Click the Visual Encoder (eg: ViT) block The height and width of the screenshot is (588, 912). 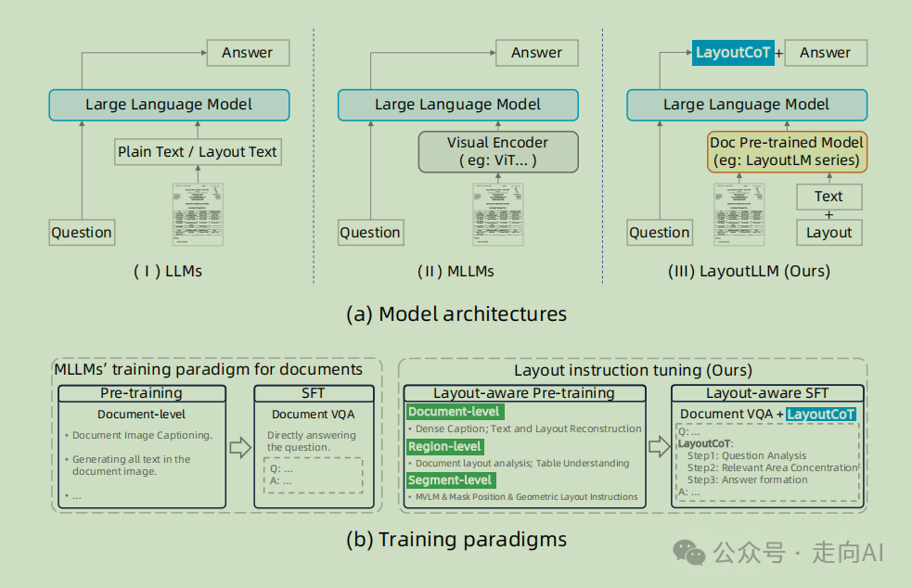click(x=497, y=151)
